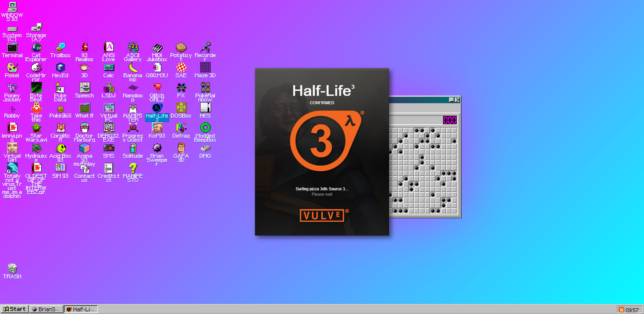Switch to the BrianS taskbar window
644x314 pixels.
(x=46, y=309)
